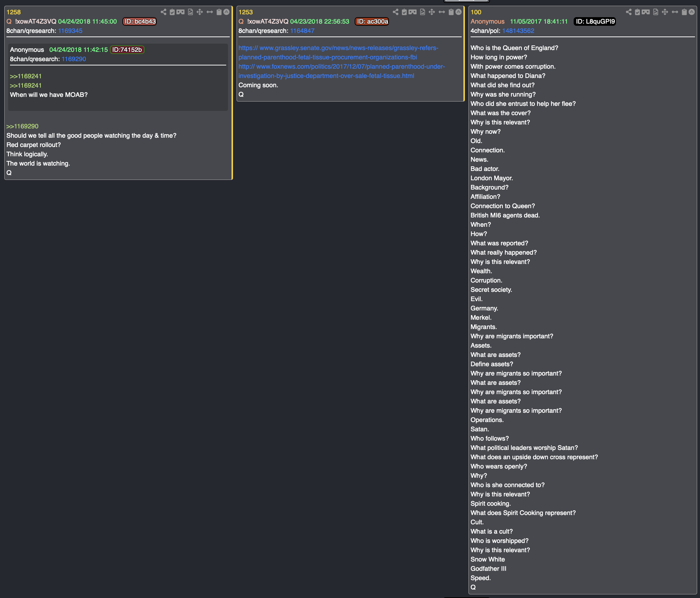
Task: Click the line 'When will we have MOAB?'
Action: pyautogui.click(x=49, y=95)
